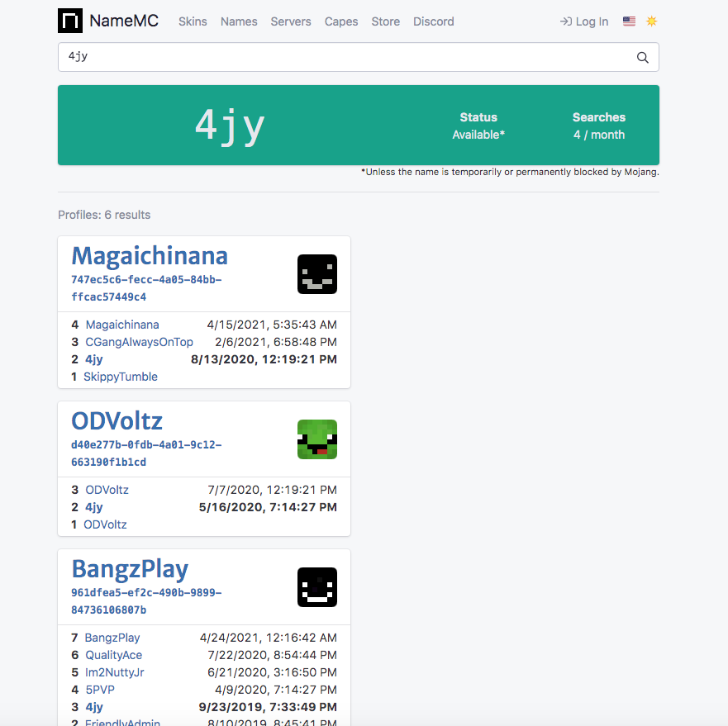This screenshot has width=728, height=726.
Task: Click the large 4jy name in the banner
Action: click(x=230, y=126)
